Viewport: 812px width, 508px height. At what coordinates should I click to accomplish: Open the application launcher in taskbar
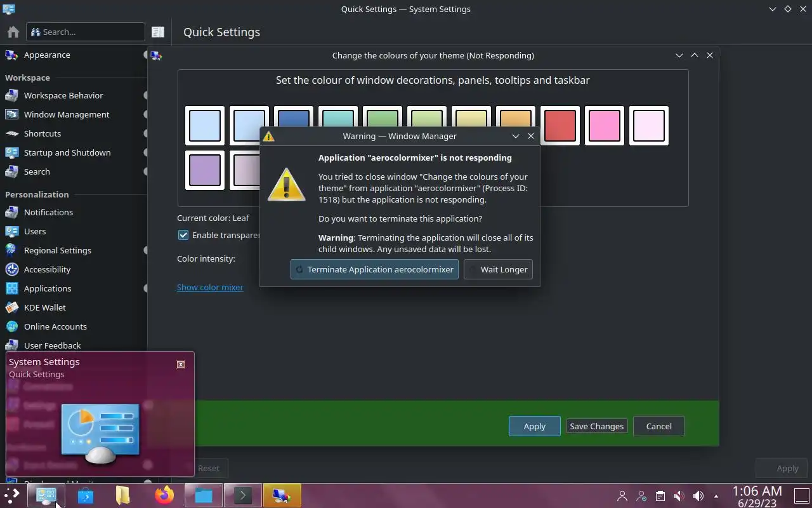tap(12, 495)
